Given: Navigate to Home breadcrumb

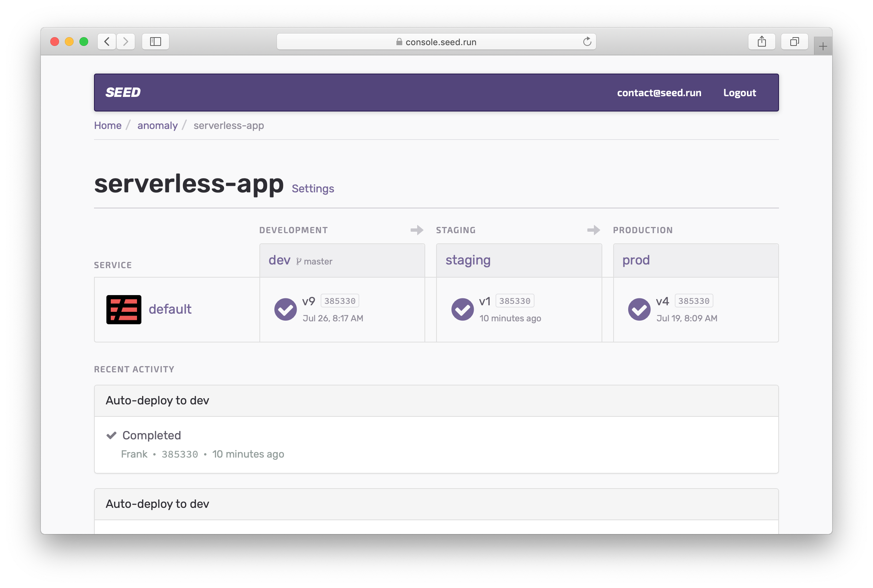Looking at the screenshot, I should 107,126.
